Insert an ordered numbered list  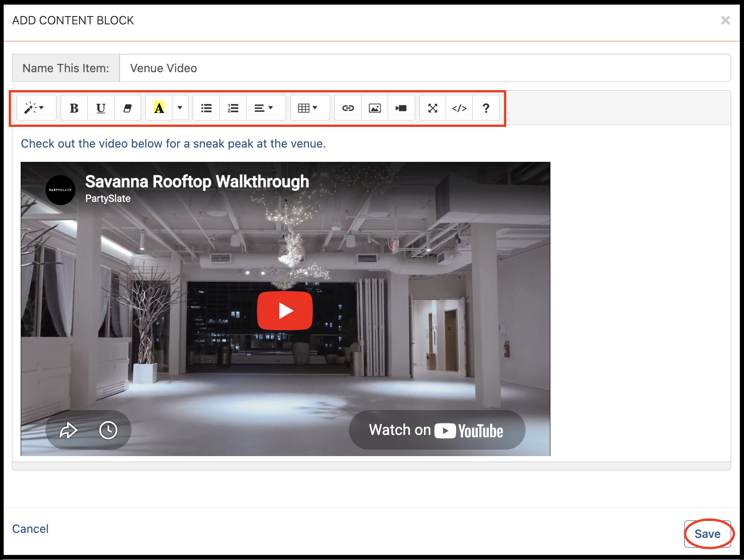click(233, 108)
